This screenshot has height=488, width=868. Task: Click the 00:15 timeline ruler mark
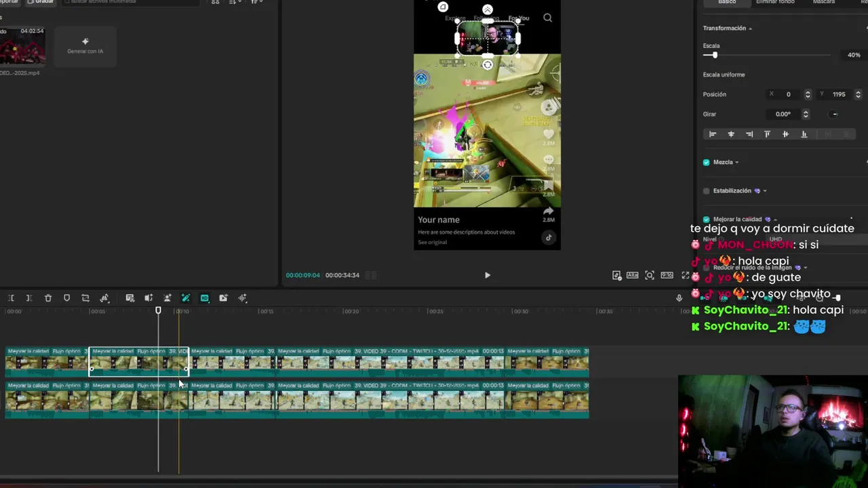pos(267,311)
